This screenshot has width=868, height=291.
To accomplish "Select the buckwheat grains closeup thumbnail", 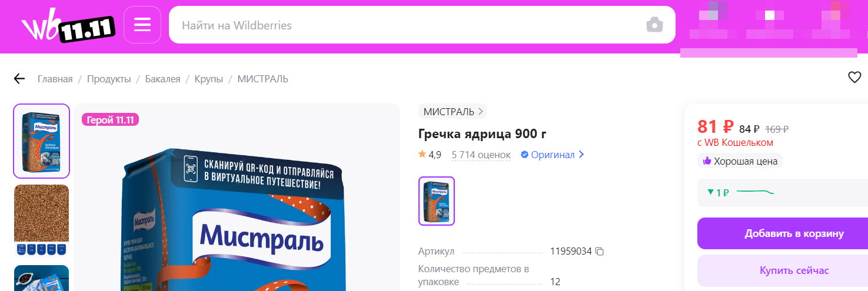I will (x=41, y=221).
